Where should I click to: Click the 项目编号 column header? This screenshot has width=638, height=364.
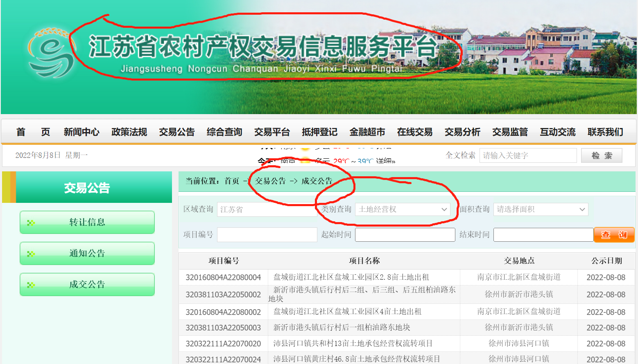tap(224, 261)
